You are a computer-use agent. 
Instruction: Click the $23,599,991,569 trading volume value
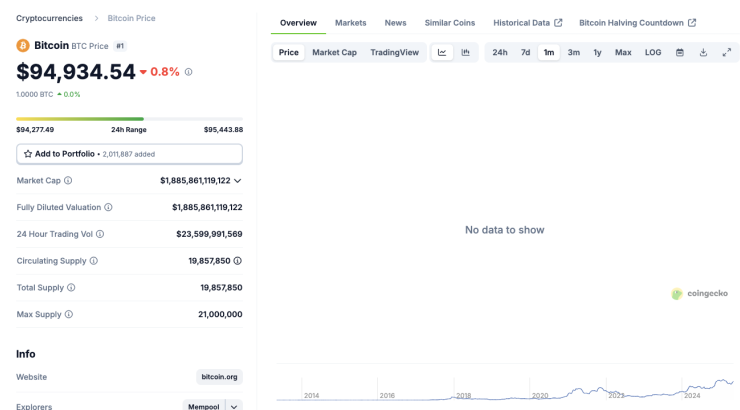pyautogui.click(x=209, y=234)
